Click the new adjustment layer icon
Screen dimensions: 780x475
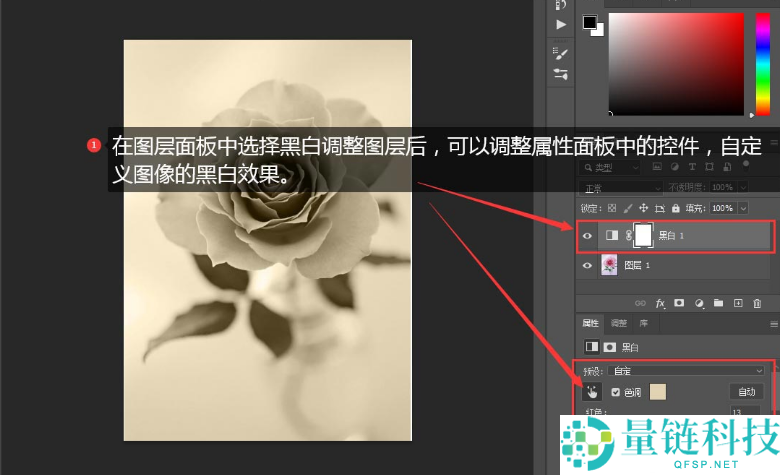coord(699,302)
